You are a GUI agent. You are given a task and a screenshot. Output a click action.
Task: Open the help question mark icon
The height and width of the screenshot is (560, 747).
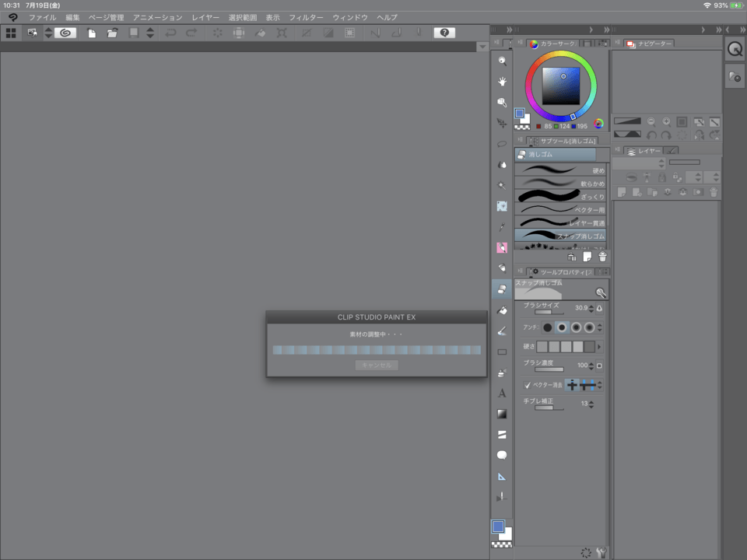coord(444,33)
